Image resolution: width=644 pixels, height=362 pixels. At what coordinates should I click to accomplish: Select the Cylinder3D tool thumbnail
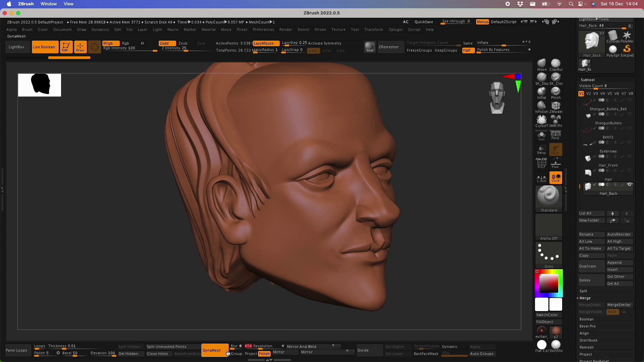point(613,37)
